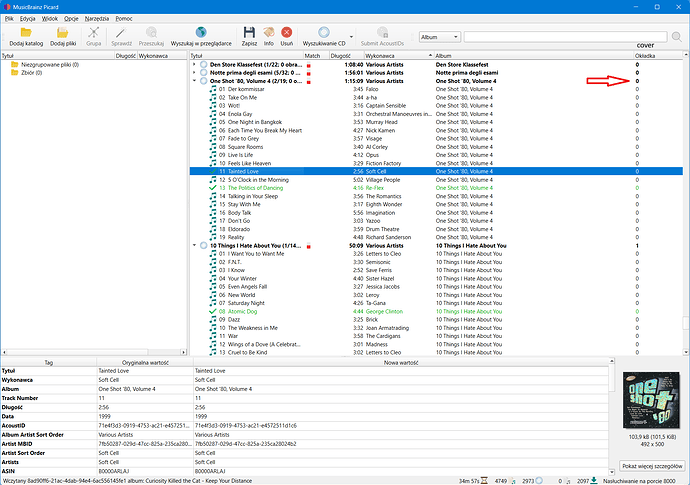Open the Widok menu
The width and height of the screenshot is (690, 485).
point(50,19)
